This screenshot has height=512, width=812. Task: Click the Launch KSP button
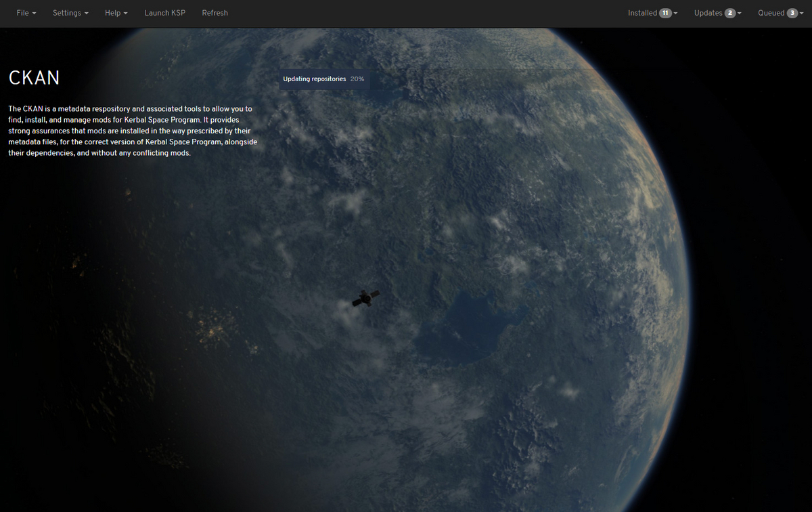(x=166, y=13)
